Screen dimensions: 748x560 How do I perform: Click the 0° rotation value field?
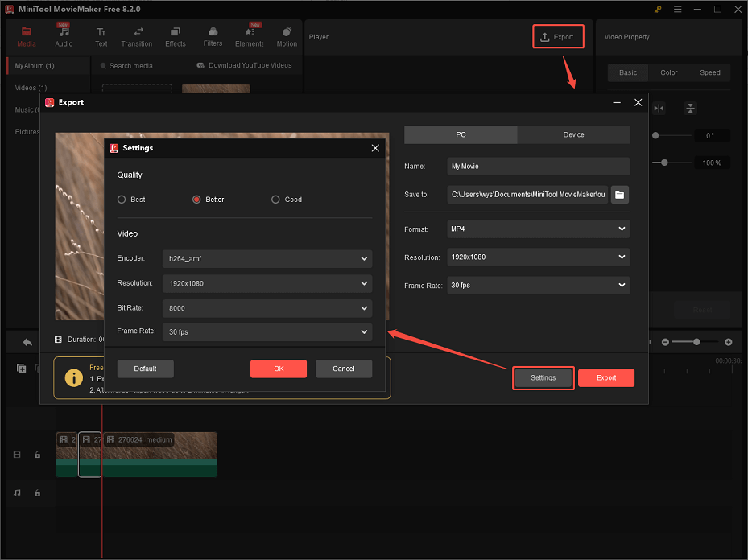click(x=711, y=135)
